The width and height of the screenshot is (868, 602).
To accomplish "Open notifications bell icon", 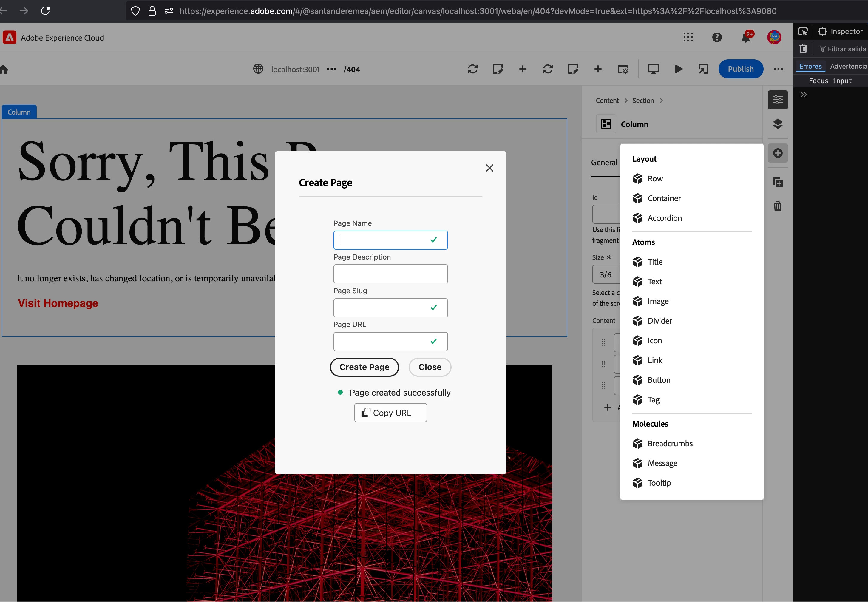I will [x=745, y=37].
